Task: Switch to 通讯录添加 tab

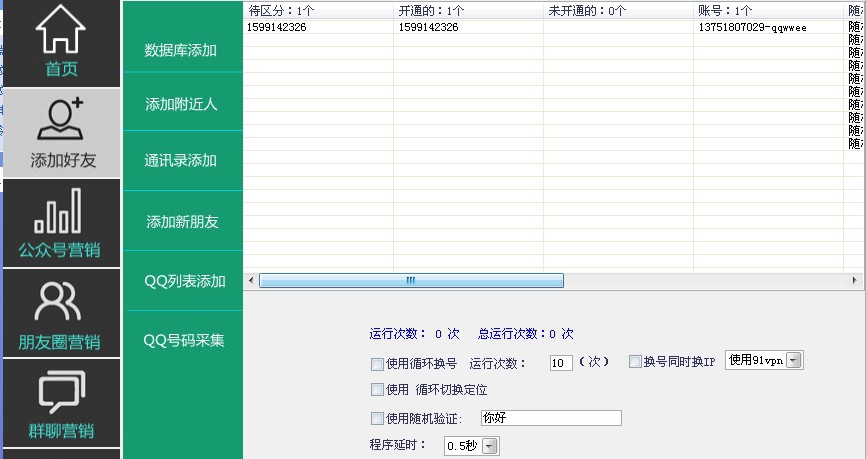Action: tap(181, 160)
